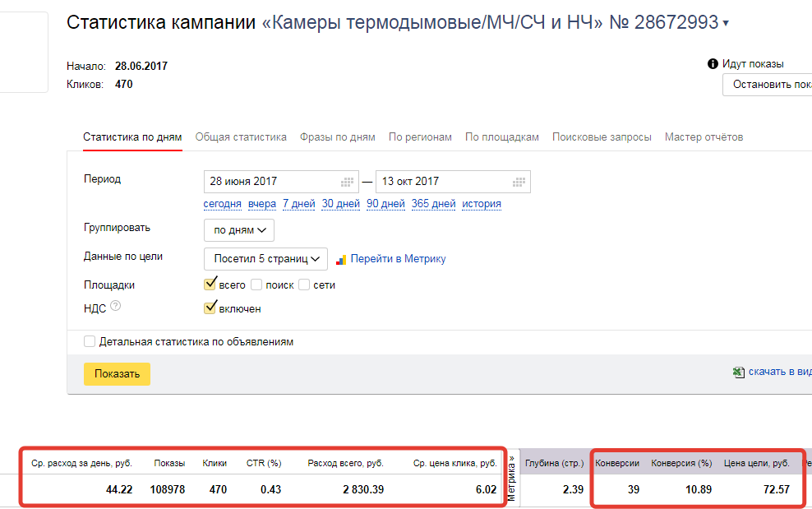Click the Перейти в Метрику link
Screen dimensions: 812x509
click(399, 259)
